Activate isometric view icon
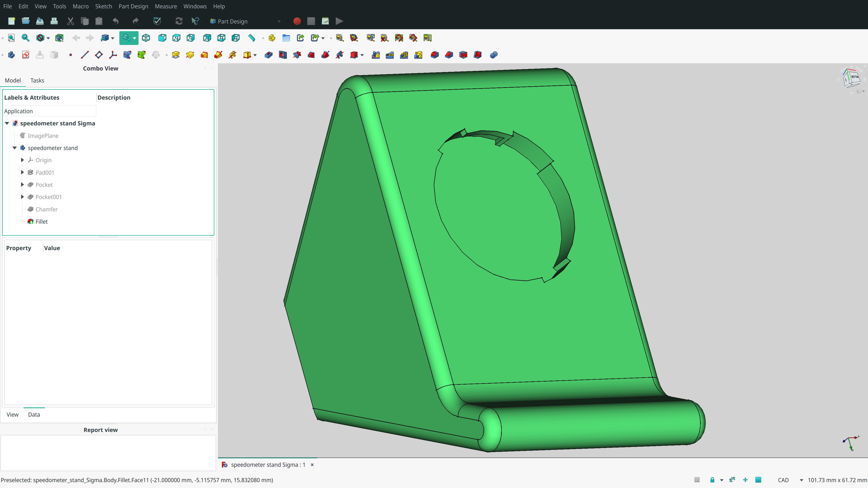The image size is (868, 488). tap(146, 38)
